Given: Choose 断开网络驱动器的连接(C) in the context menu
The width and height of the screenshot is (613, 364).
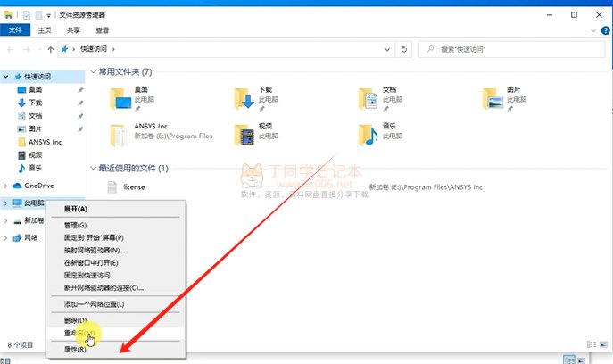Looking at the screenshot, I should pos(116,288).
